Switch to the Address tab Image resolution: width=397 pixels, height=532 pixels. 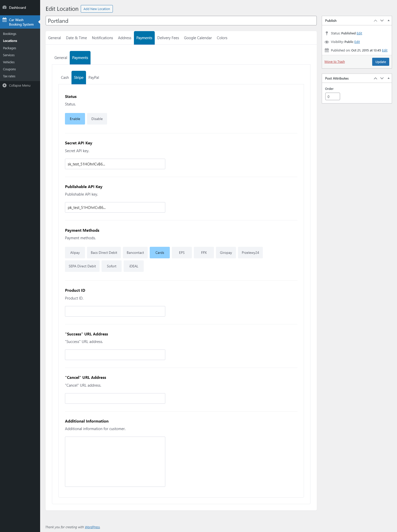(x=125, y=38)
